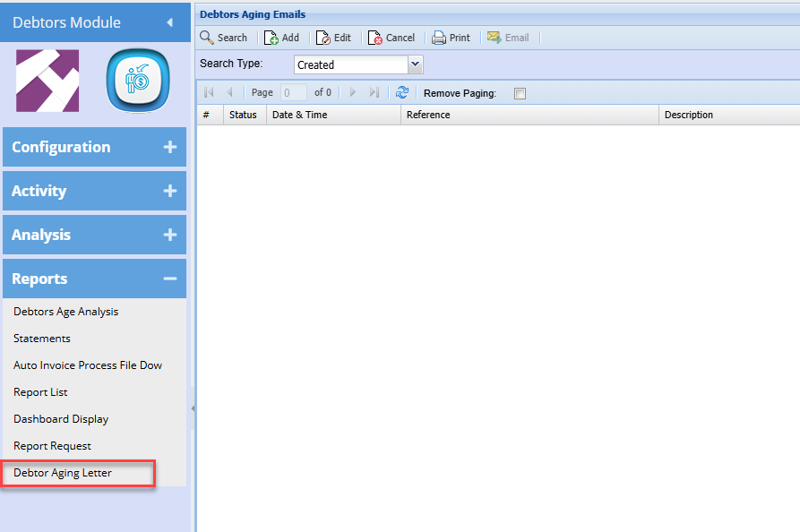Expand the Activity section
The image size is (800, 532).
pyautogui.click(x=94, y=191)
